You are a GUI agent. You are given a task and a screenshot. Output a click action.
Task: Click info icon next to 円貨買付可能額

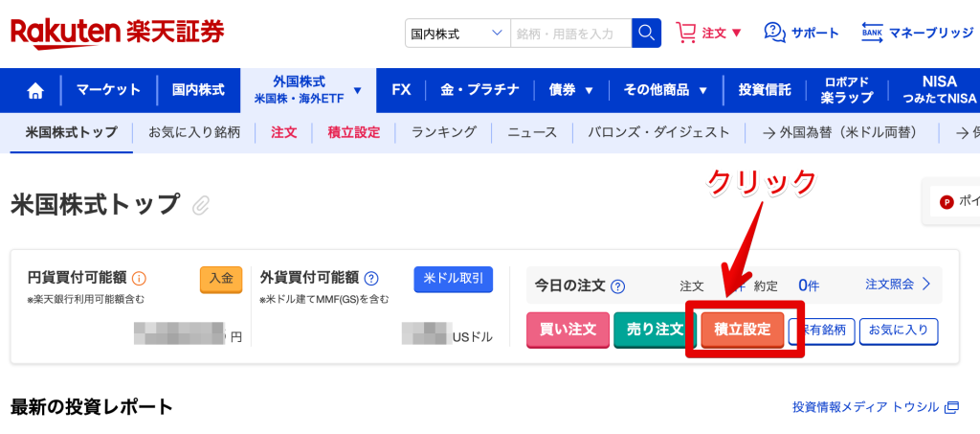139,279
